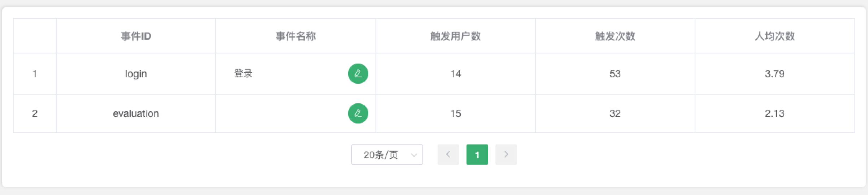Image resolution: width=868 pixels, height=195 pixels.
Task: Click the 登录 event name text
Action: click(243, 74)
